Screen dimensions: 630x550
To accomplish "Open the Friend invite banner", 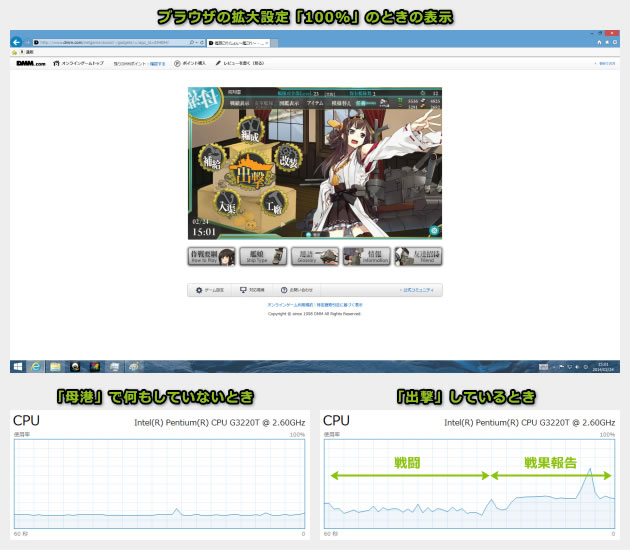I will [418, 256].
